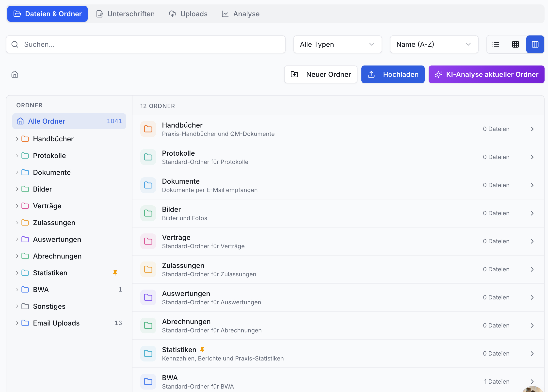The height and width of the screenshot is (392, 548).
Task: Expand BWA in the sidebar tree
Action: pos(17,290)
